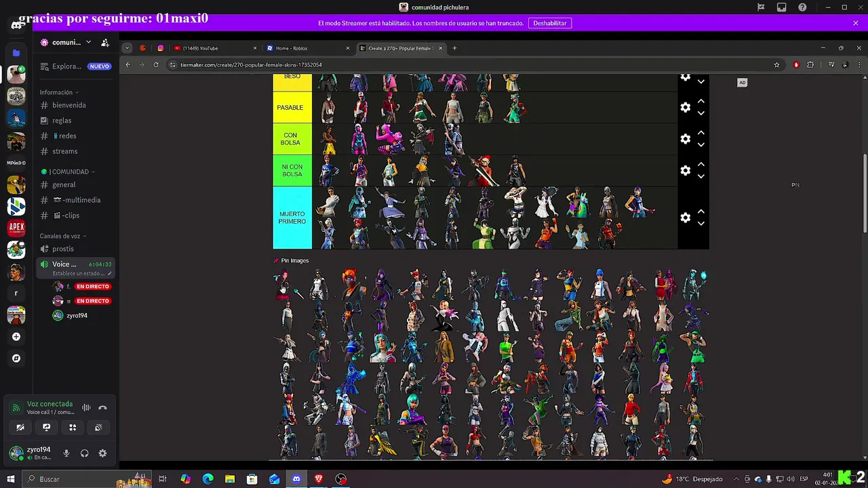Toggle headphones deafen button
The height and width of the screenshot is (488, 868).
coord(85,453)
